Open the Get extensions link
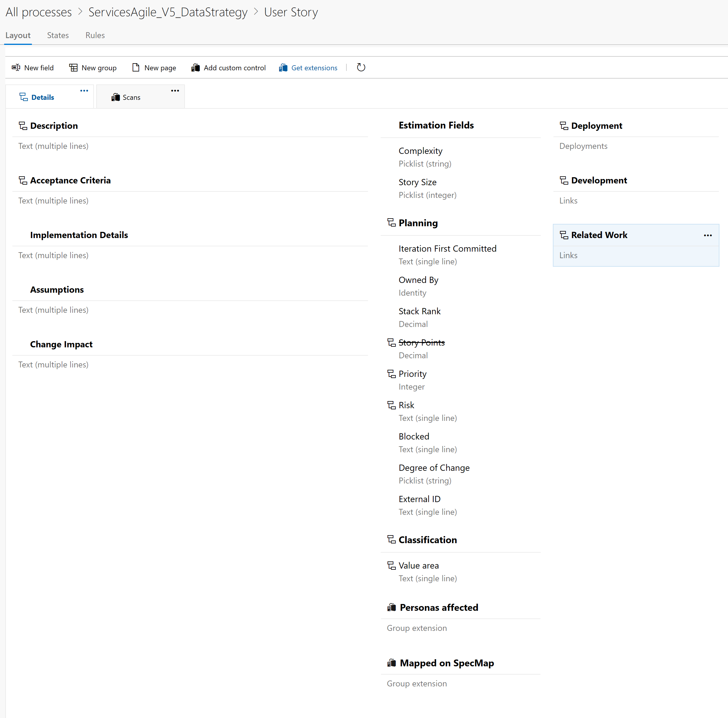728x718 pixels. click(314, 68)
